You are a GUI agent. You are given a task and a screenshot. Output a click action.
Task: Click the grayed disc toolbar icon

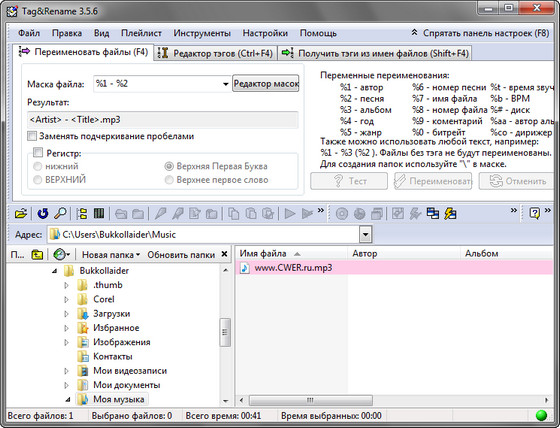(x=342, y=214)
